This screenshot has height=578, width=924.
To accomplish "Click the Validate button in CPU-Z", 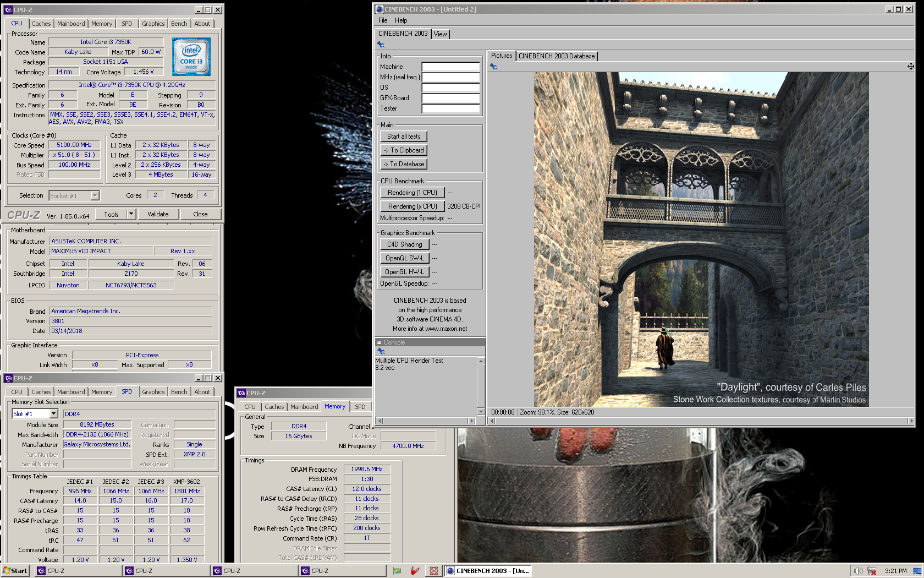I will (x=158, y=214).
